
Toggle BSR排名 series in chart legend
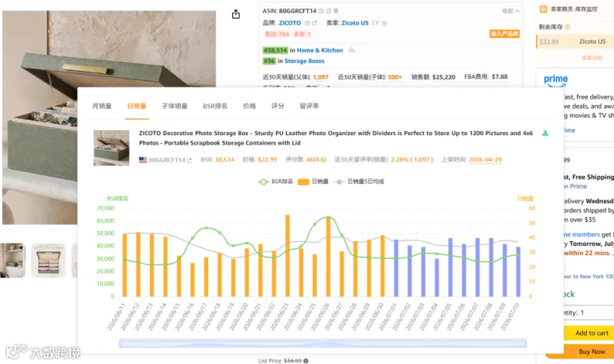[276, 181]
